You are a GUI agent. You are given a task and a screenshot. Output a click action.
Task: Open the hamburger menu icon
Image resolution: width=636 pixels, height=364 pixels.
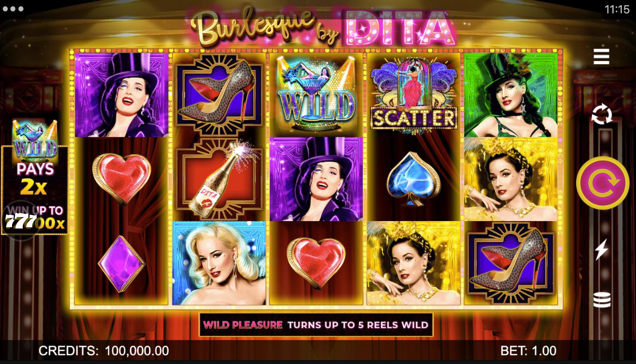[x=601, y=56]
